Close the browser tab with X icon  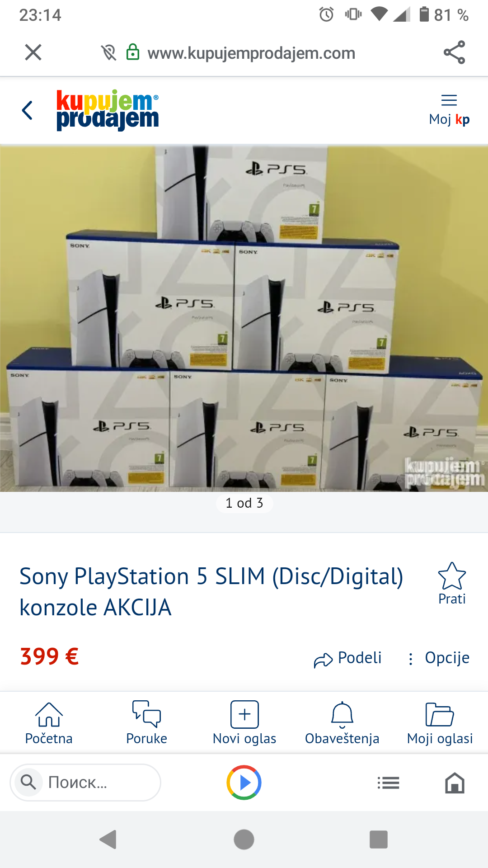coord(33,52)
